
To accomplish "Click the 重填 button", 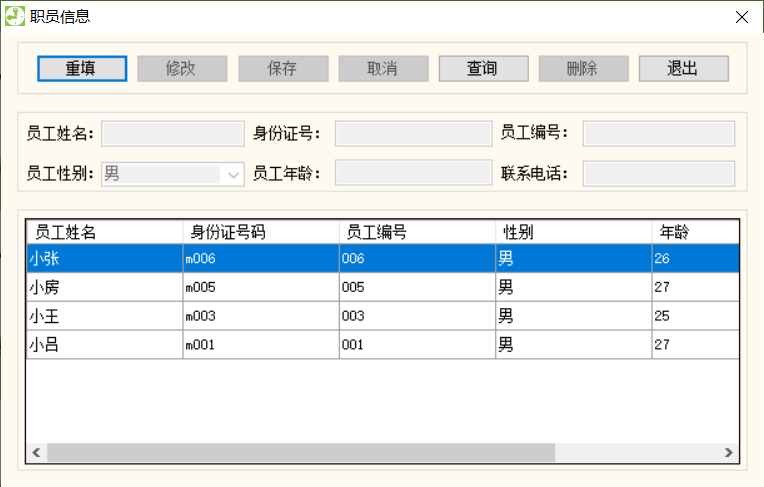I will tap(82, 68).
